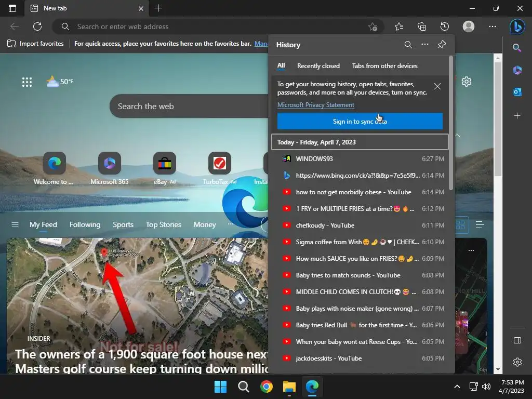Open sidebar Search icon
Screen dimensions: 532x399
(517, 48)
